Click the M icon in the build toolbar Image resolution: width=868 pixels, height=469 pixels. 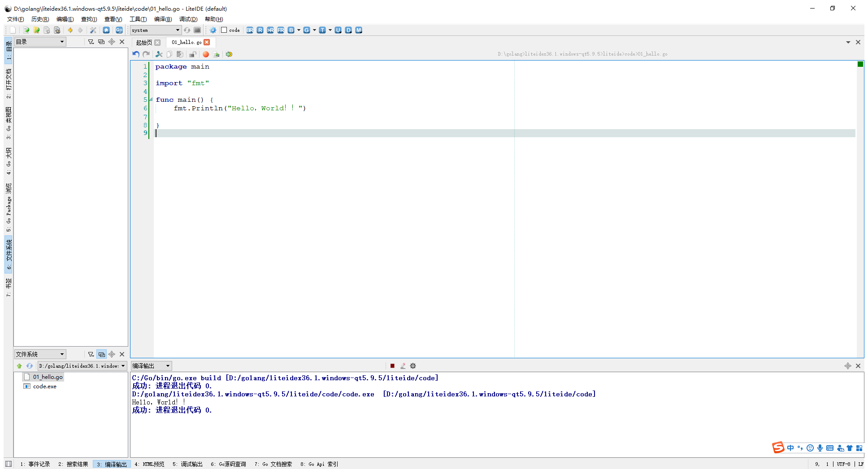click(x=359, y=30)
